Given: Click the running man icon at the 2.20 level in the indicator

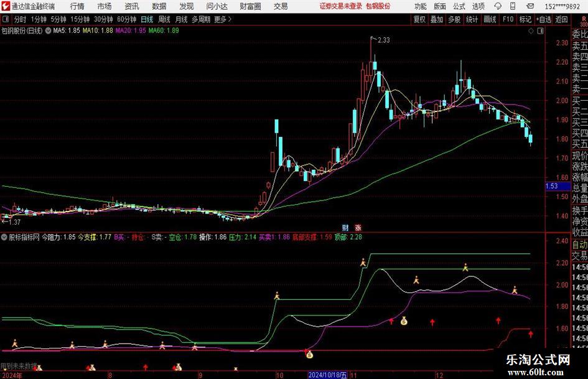Looking at the screenshot, I should pyautogui.click(x=363, y=262).
